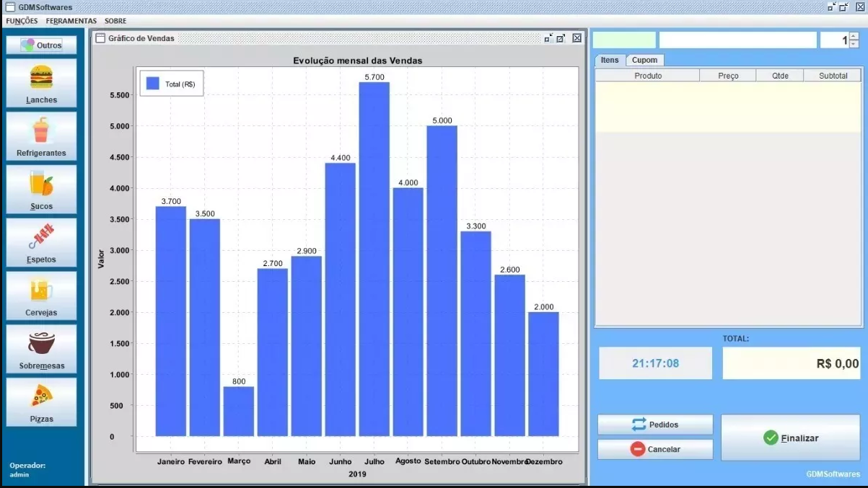868x488 pixels.
Task: Click the Outros category button
Action: tap(42, 45)
